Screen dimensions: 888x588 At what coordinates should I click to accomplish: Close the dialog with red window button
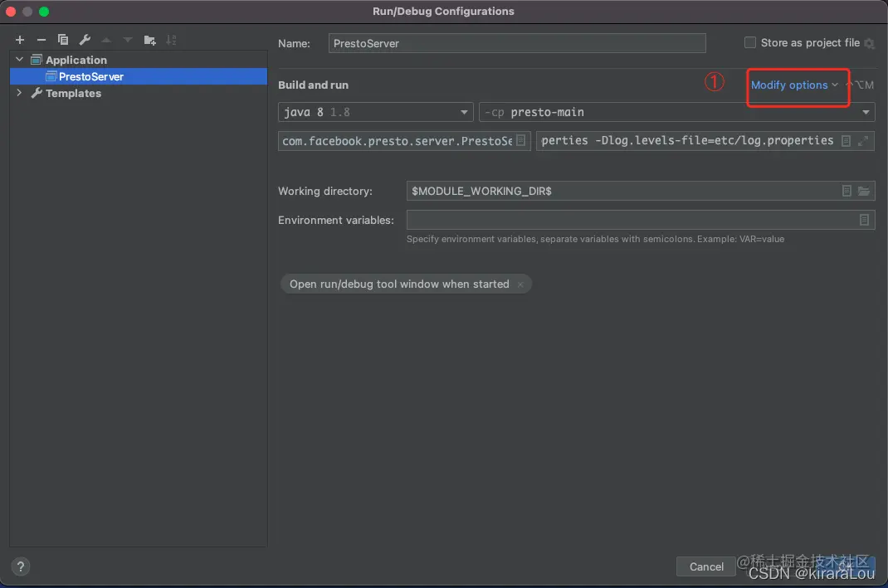11,12
